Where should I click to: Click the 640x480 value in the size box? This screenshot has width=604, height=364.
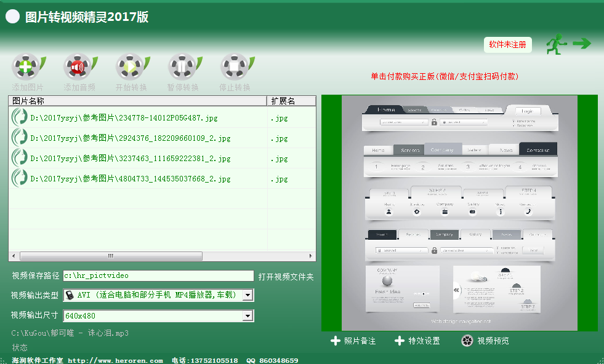[x=80, y=316]
